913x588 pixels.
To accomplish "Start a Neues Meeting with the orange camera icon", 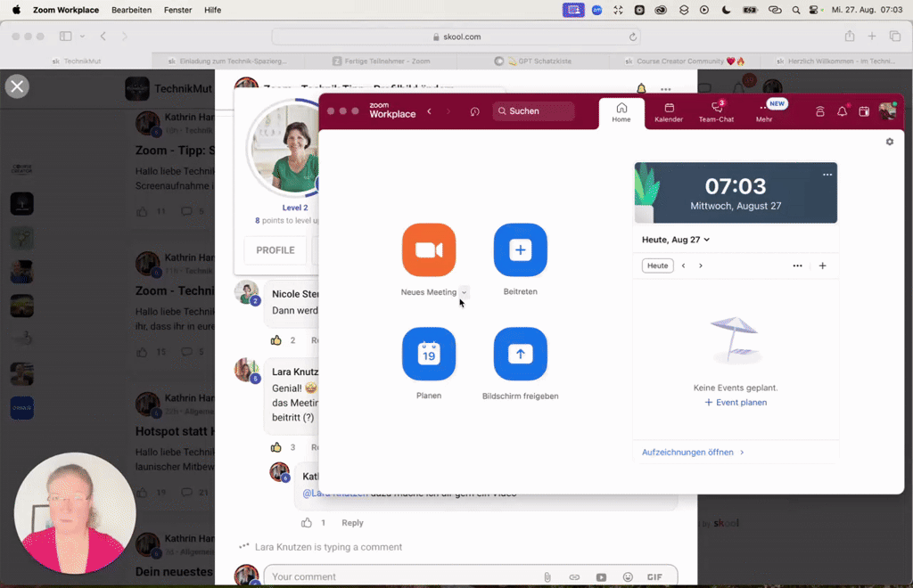I will (429, 250).
